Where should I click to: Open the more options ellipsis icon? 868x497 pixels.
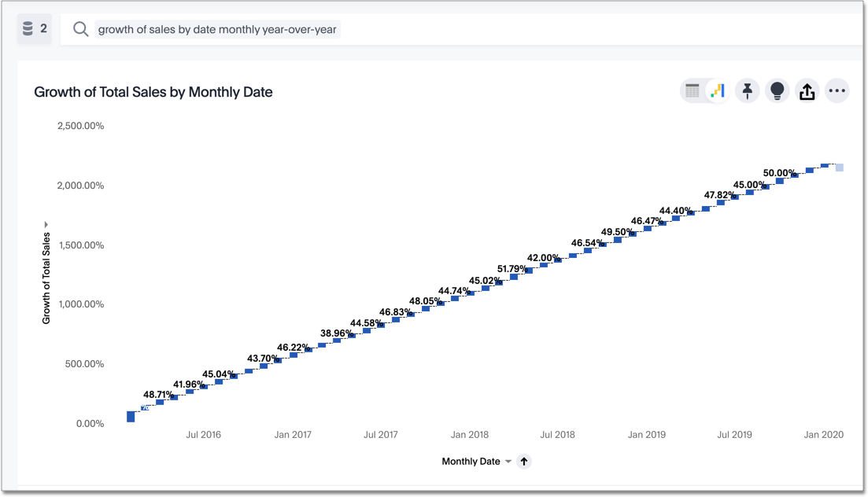(837, 90)
